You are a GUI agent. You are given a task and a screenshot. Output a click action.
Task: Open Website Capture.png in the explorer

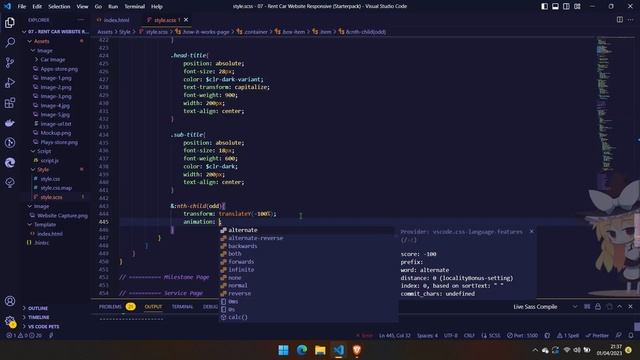pos(62,216)
